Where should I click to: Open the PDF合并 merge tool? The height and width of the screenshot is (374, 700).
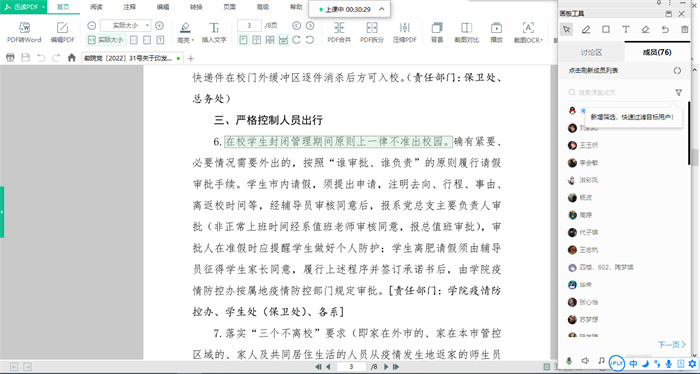(x=339, y=32)
